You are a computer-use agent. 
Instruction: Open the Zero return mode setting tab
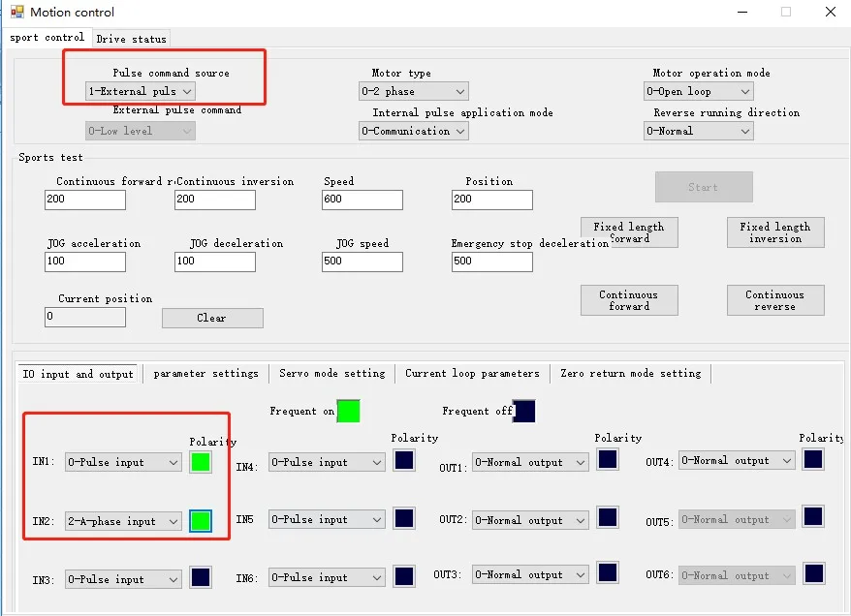click(631, 373)
